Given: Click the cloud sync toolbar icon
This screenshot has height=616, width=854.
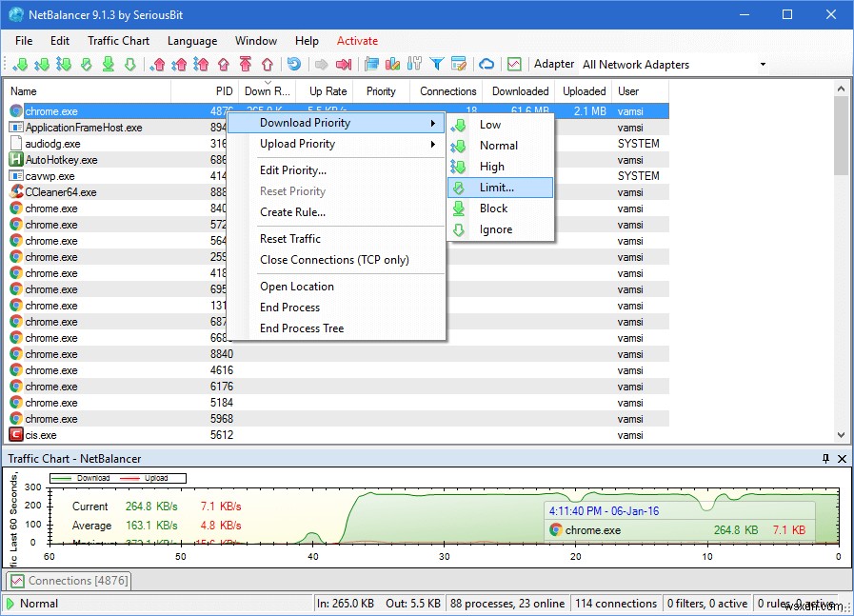Looking at the screenshot, I should click(x=487, y=64).
